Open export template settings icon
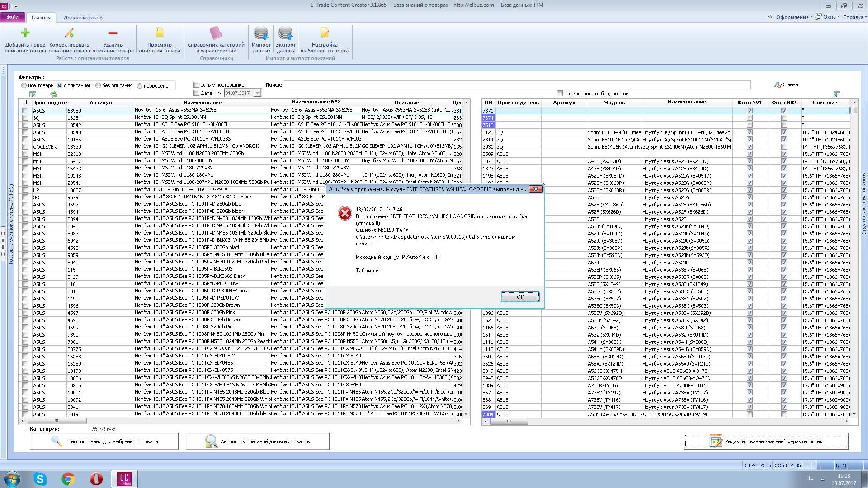 click(x=325, y=33)
